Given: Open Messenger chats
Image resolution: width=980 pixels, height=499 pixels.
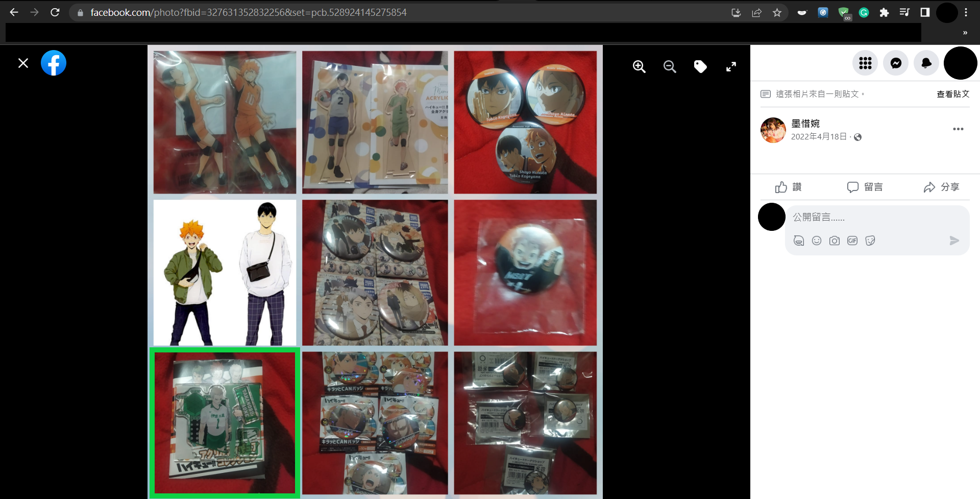Looking at the screenshot, I should click(896, 63).
